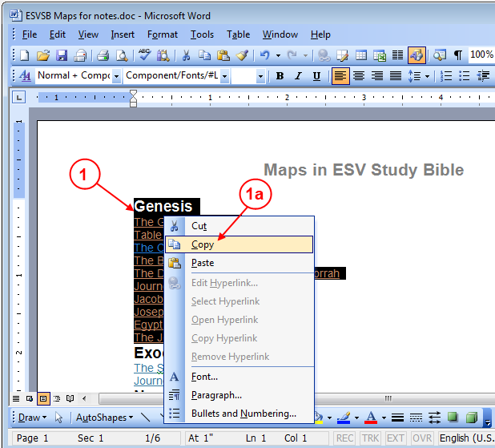
Task: Open Styles and Formatting pane icon
Action: (25, 76)
